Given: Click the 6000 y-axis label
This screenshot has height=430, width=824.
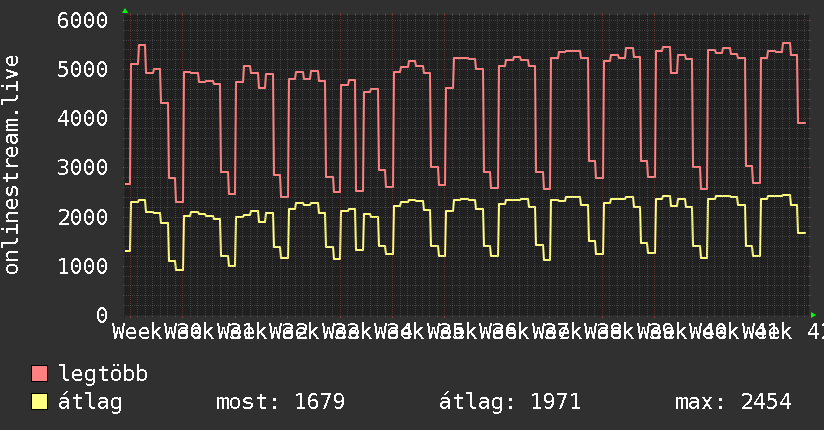Looking at the screenshot, I should tap(83, 21).
